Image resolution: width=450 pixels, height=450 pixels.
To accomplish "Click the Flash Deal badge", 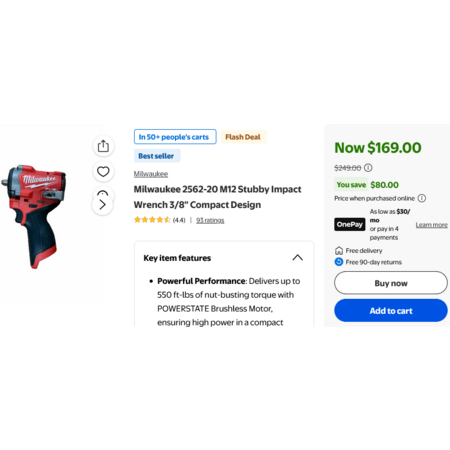I will 243,137.
